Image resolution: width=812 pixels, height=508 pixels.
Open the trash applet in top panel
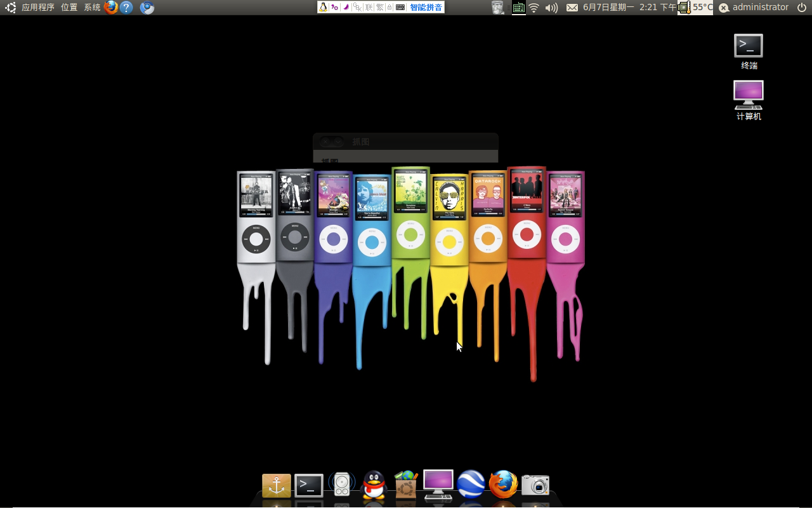coord(498,8)
